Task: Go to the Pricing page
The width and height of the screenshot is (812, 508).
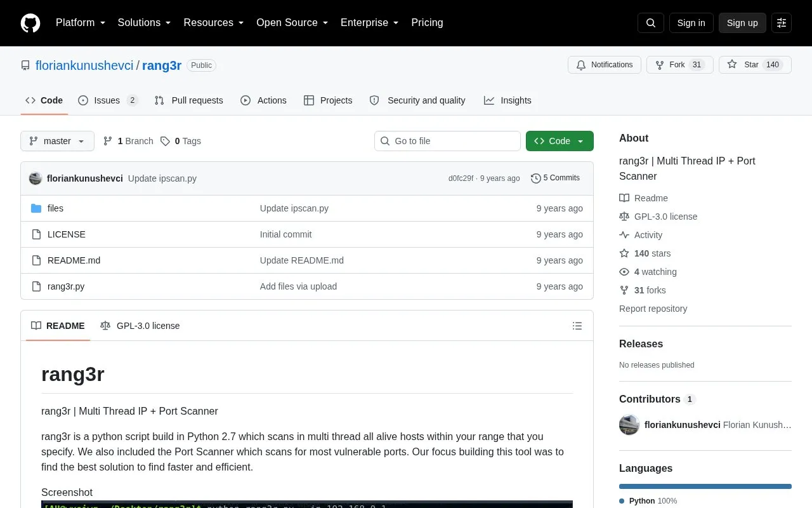Action: [x=427, y=23]
